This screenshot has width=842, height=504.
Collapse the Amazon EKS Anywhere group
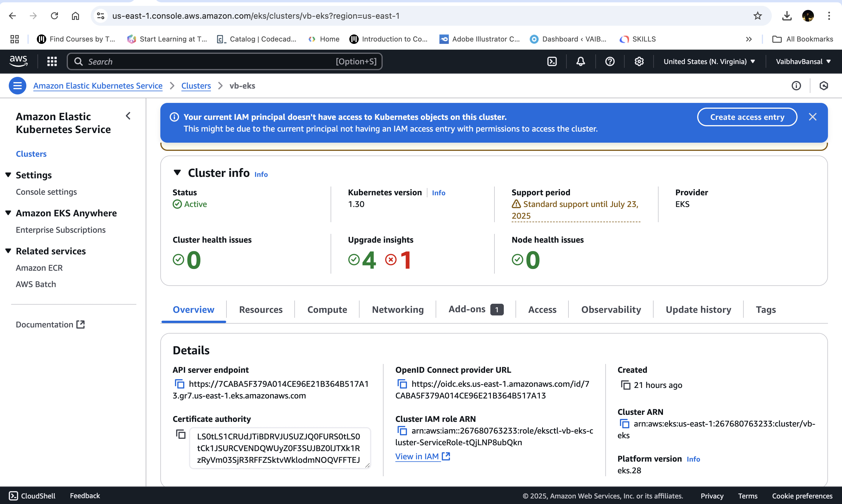tap(8, 213)
